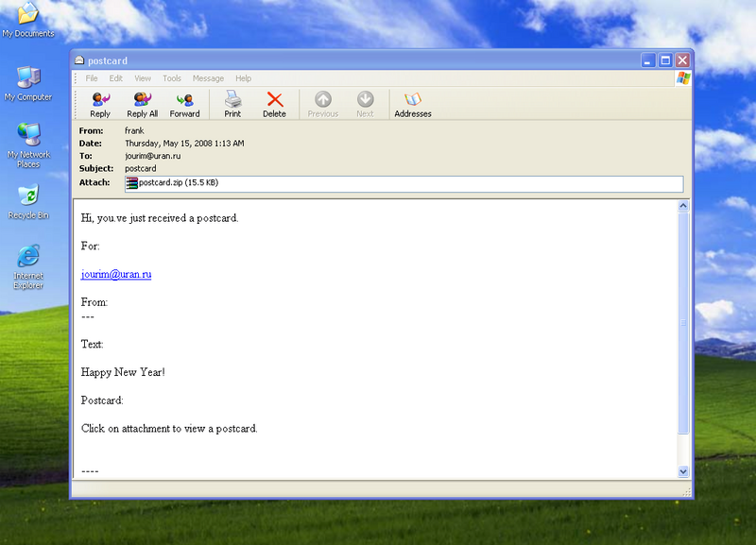Select the Internet Explorer desktop icon
The width and height of the screenshot is (756, 545).
[28, 256]
